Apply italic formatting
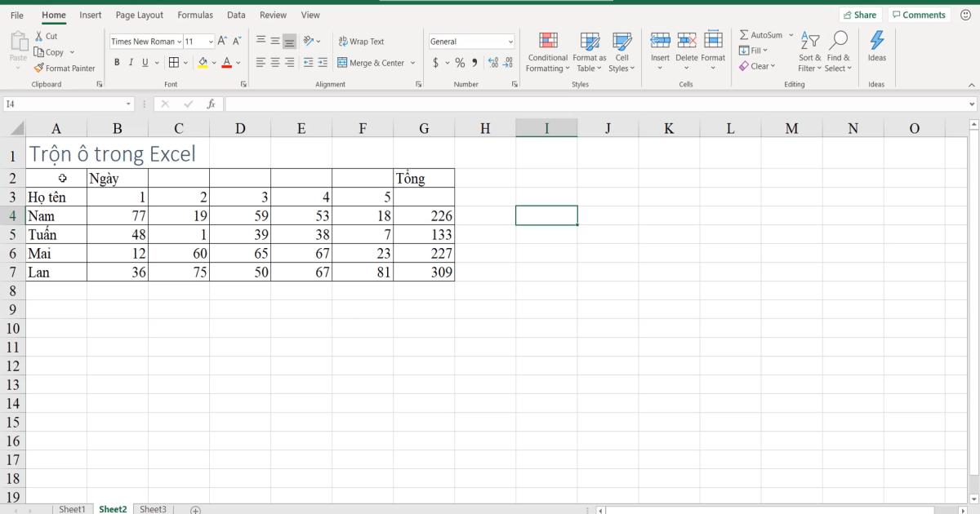 tap(131, 61)
